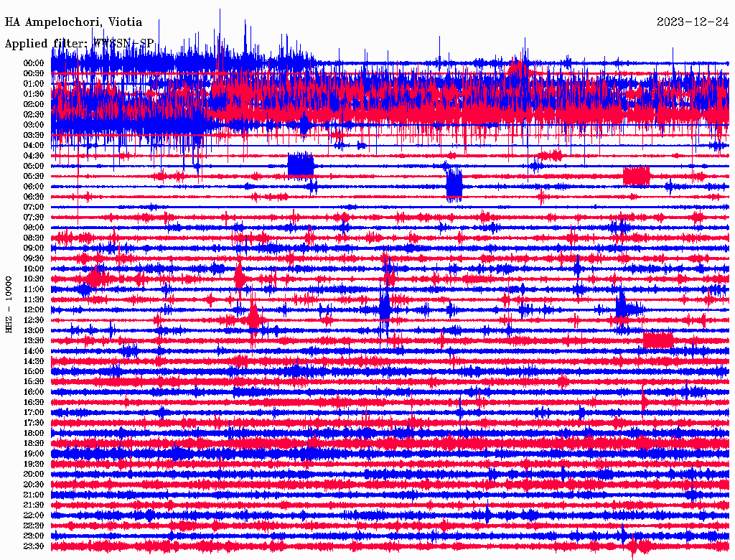Select the 19:30 time row label
The image size is (735, 560).
[x=34, y=464]
